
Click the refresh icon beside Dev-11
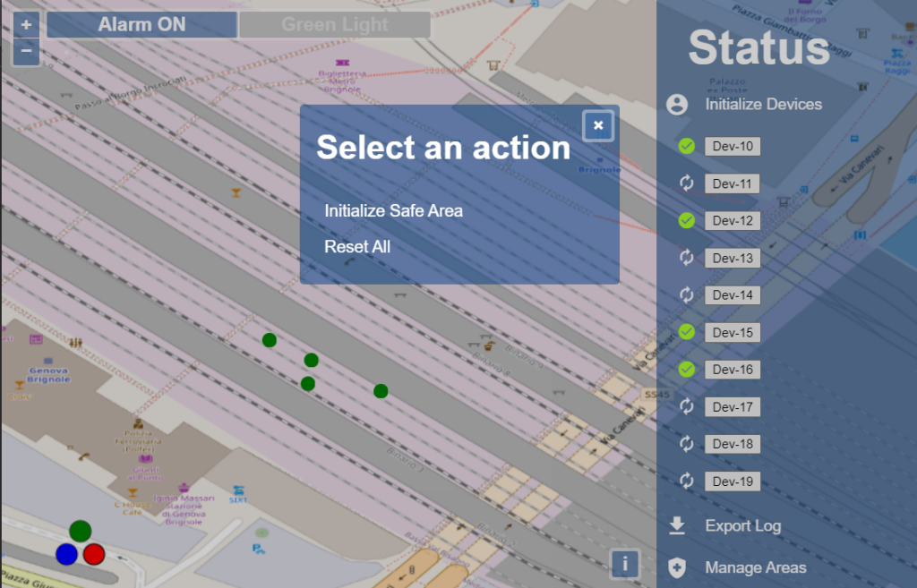pyautogui.click(x=687, y=183)
